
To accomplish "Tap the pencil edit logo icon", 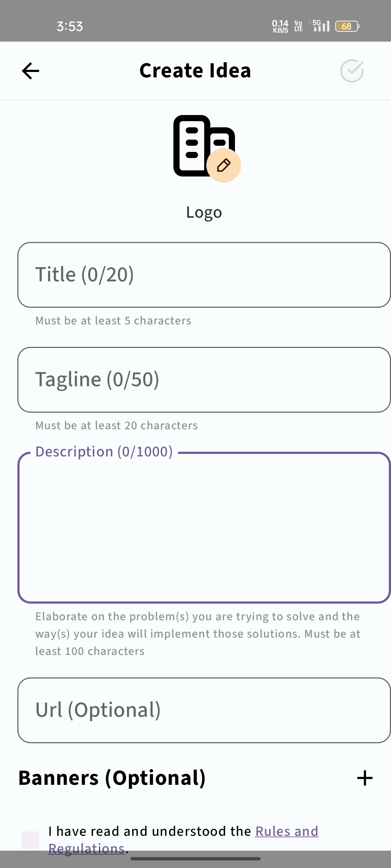I will (224, 165).
